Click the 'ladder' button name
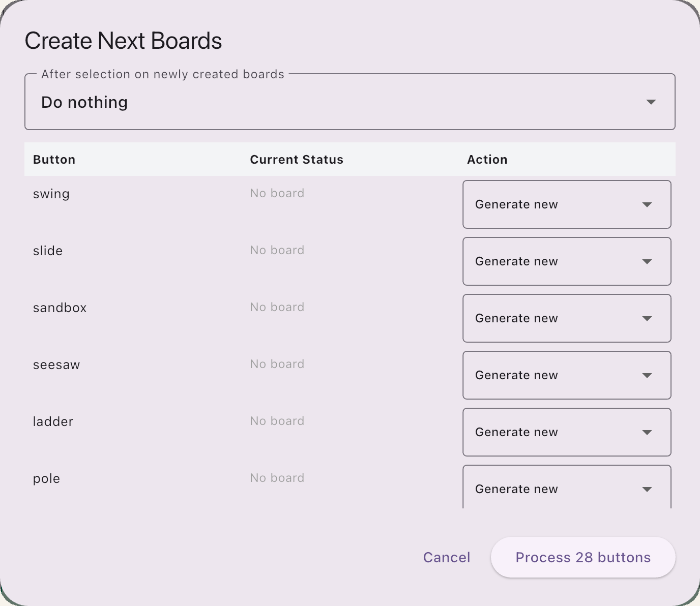The height and width of the screenshot is (606, 700). click(x=53, y=421)
